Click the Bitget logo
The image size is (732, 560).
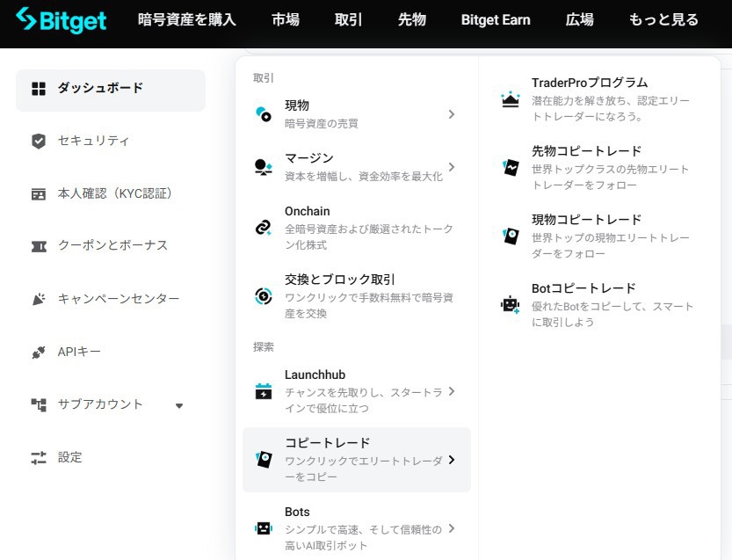60,21
